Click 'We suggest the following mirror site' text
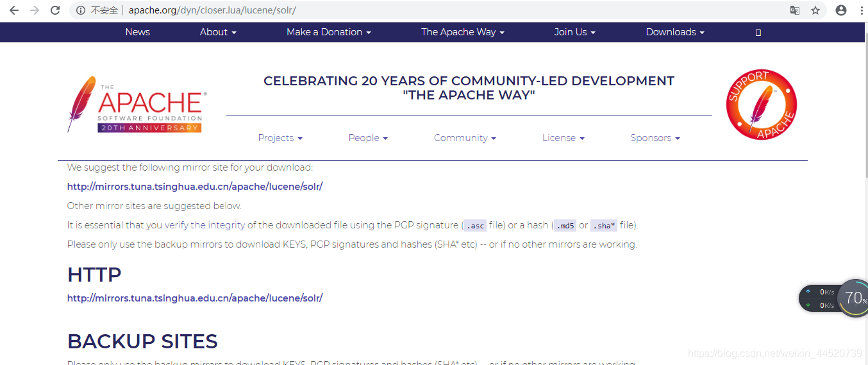The width and height of the screenshot is (868, 365). click(190, 167)
